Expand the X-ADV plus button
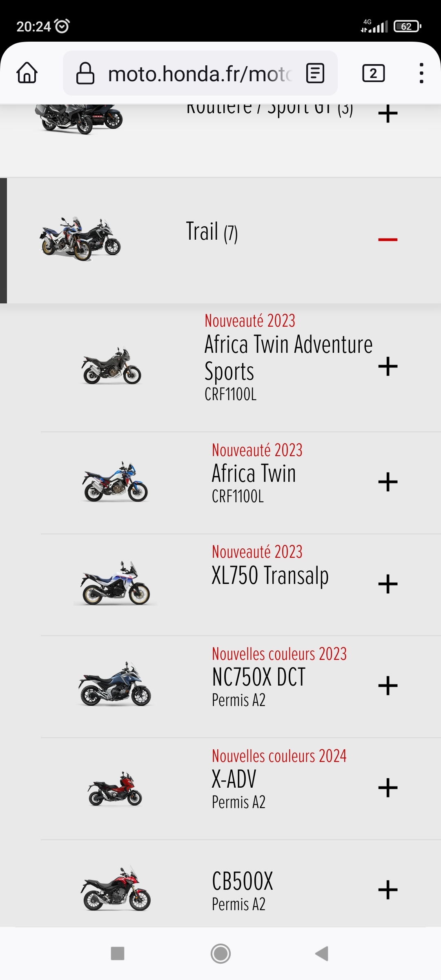The image size is (441, 980). [388, 788]
